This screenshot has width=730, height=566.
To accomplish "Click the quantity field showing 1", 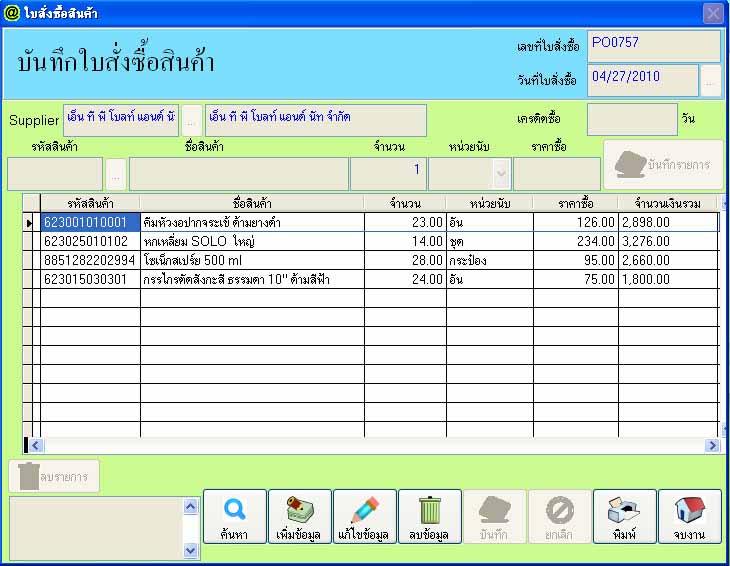I will [388, 174].
